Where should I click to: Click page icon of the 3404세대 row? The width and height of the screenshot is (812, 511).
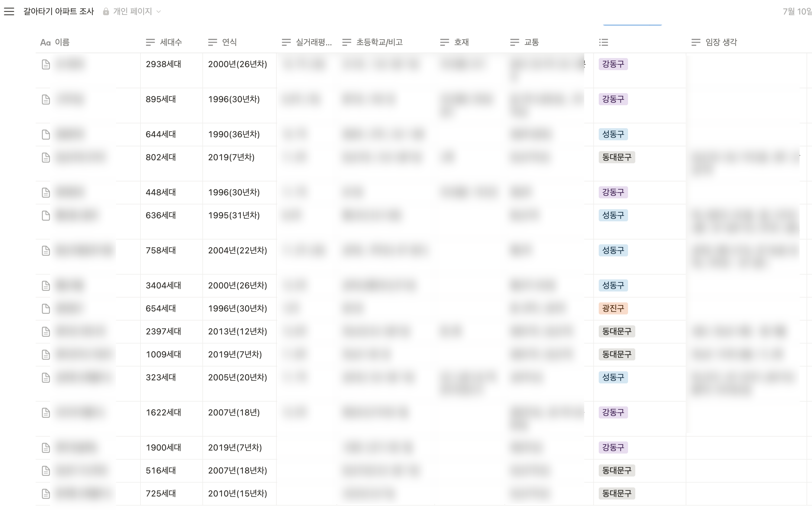tap(46, 285)
